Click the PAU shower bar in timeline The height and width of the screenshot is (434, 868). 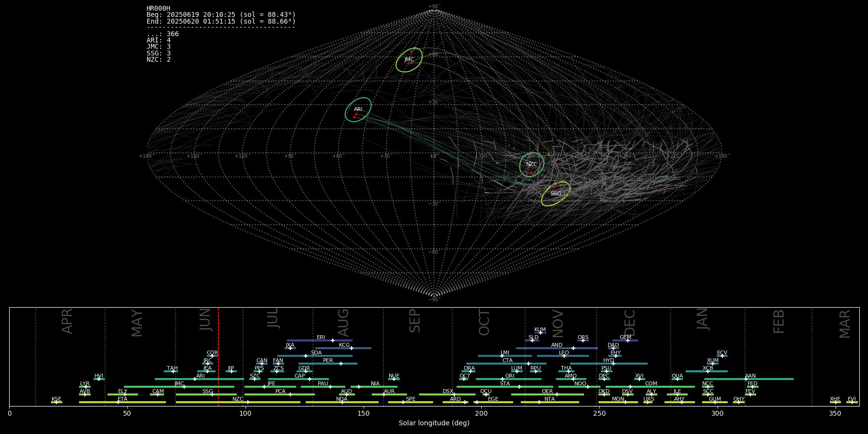323,387
